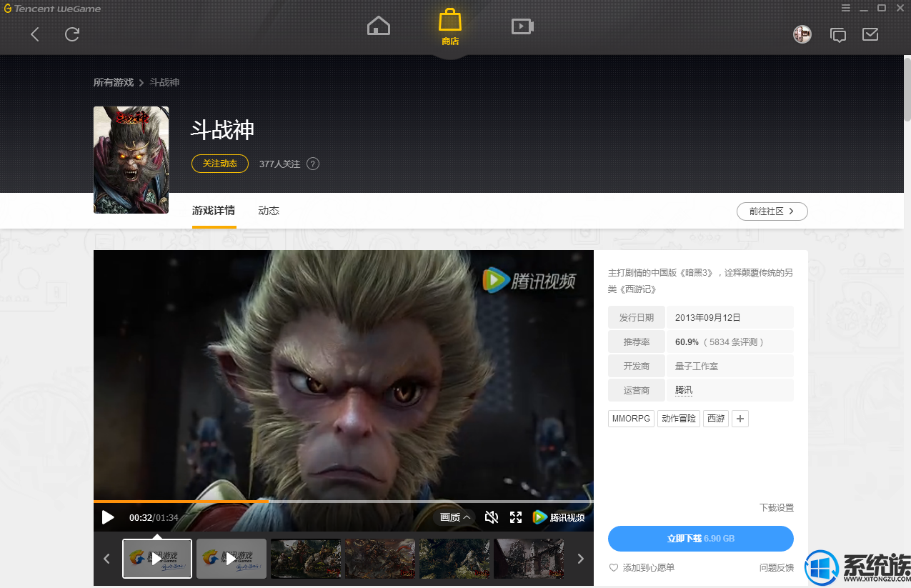The width and height of the screenshot is (911, 588).
Task: Select the first video thumbnail
Action: pyautogui.click(x=157, y=559)
